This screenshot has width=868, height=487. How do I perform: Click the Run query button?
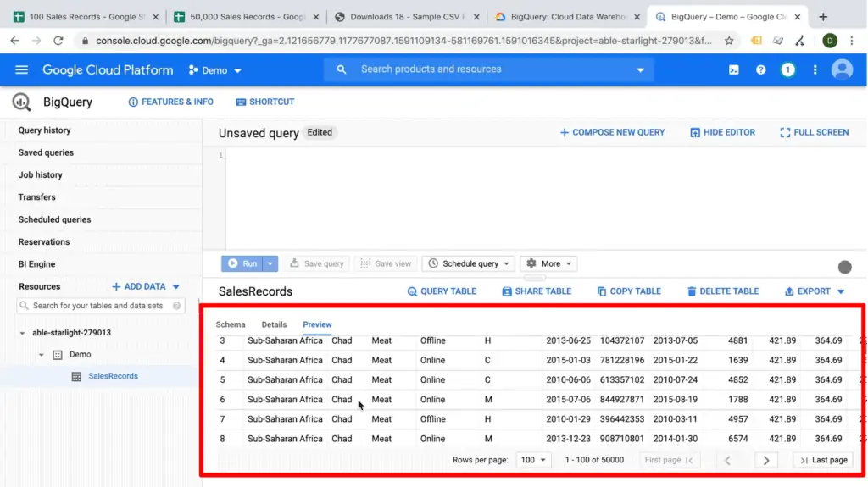tap(242, 264)
